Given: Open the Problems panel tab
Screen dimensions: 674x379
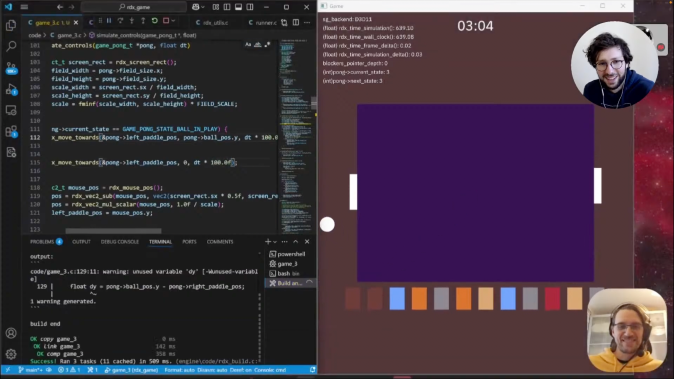Looking at the screenshot, I should pos(46,242).
